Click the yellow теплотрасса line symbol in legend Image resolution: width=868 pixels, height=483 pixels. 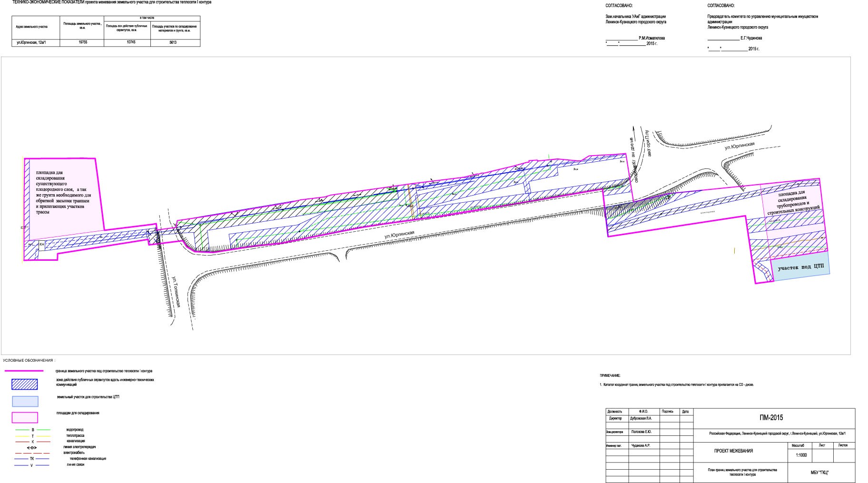pyautogui.click(x=32, y=436)
